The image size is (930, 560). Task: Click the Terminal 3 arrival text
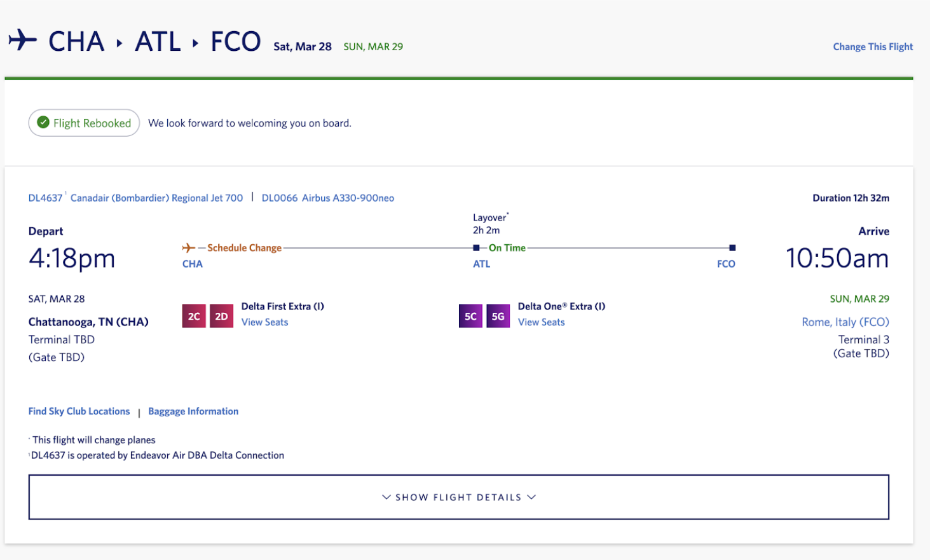[x=864, y=339]
